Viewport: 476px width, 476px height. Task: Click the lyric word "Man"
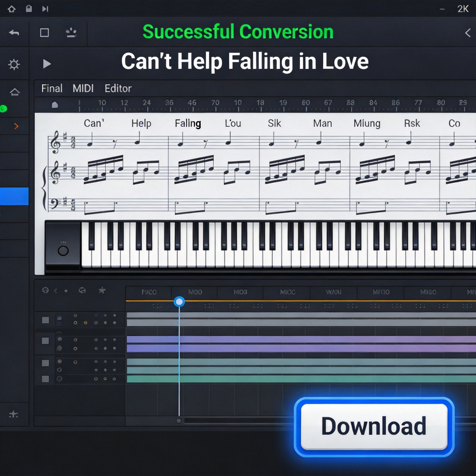323,123
